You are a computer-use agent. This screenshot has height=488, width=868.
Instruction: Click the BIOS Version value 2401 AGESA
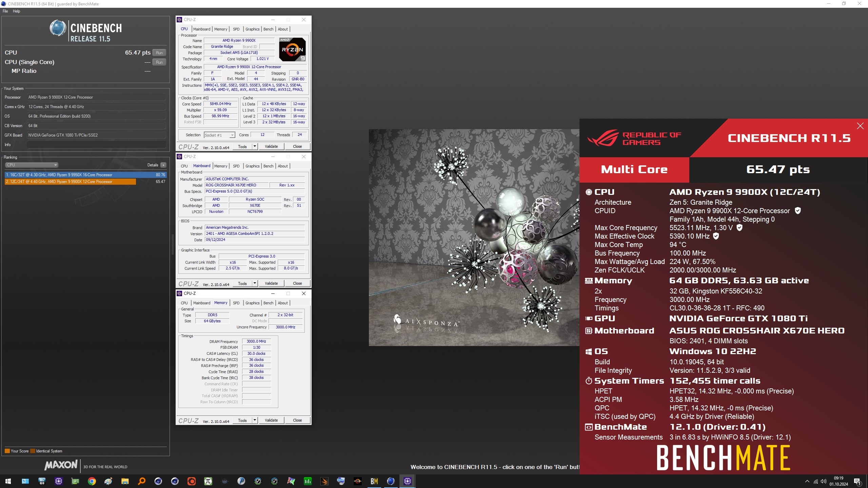(x=255, y=233)
